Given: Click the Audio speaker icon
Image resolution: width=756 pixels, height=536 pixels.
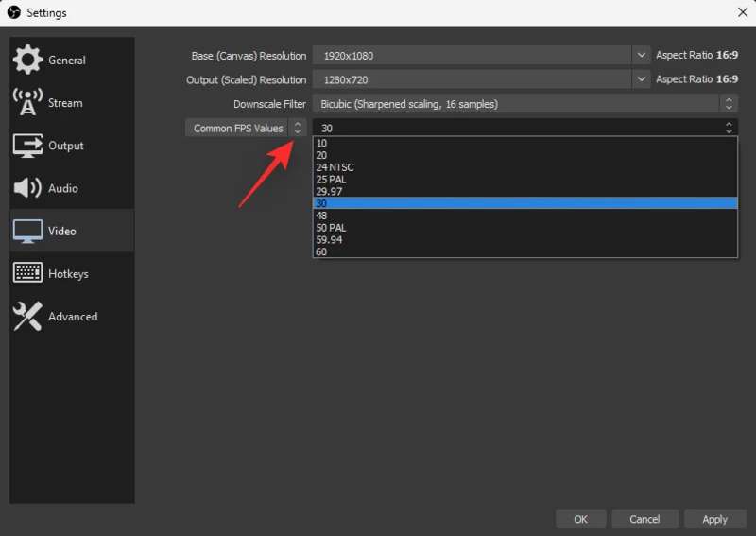Looking at the screenshot, I should coord(27,188).
